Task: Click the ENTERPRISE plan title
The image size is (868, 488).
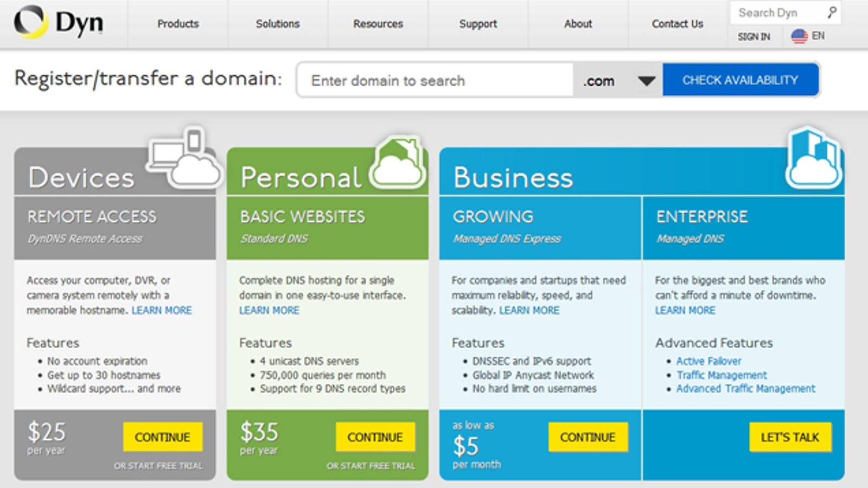Action: coord(702,217)
